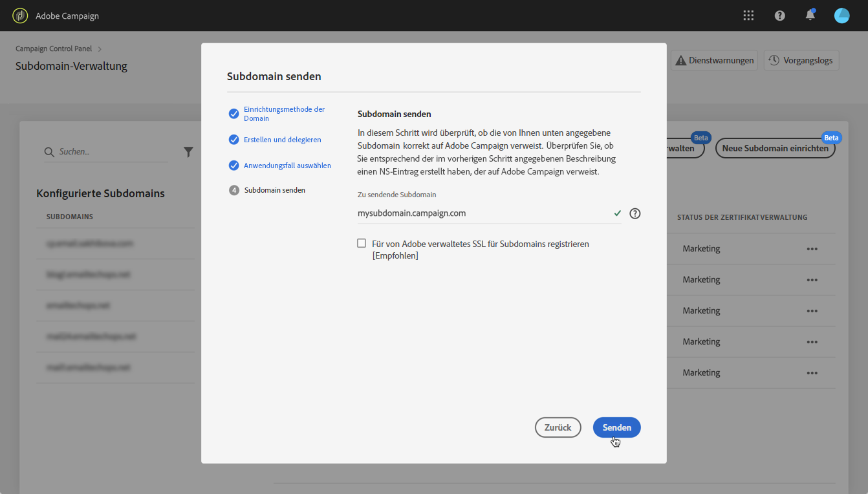Open more options for first Marketing row
868x494 pixels.
tap(812, 249)
